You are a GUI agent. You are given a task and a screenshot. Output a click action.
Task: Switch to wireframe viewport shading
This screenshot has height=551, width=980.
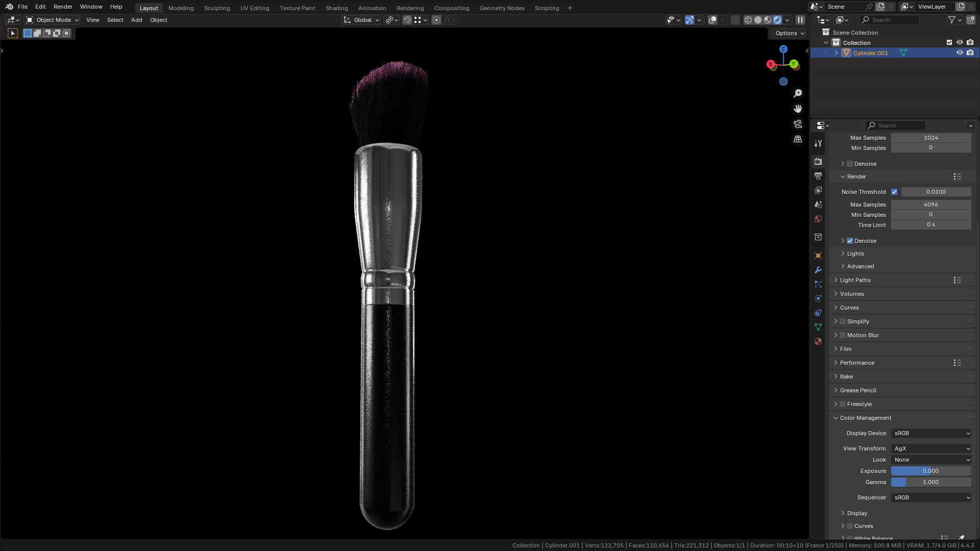748,20
